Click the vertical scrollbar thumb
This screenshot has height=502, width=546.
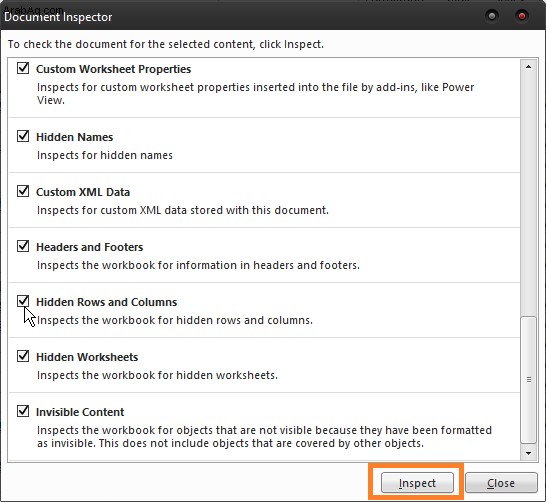[x=528, y=379]
